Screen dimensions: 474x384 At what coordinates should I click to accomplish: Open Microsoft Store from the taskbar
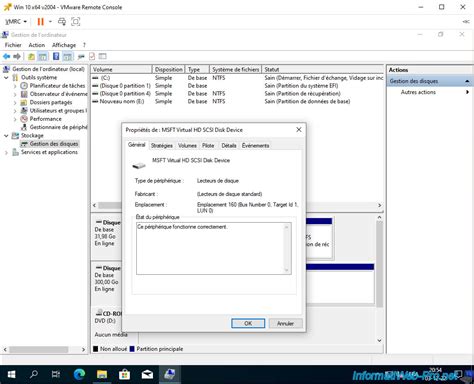[124, 375]
